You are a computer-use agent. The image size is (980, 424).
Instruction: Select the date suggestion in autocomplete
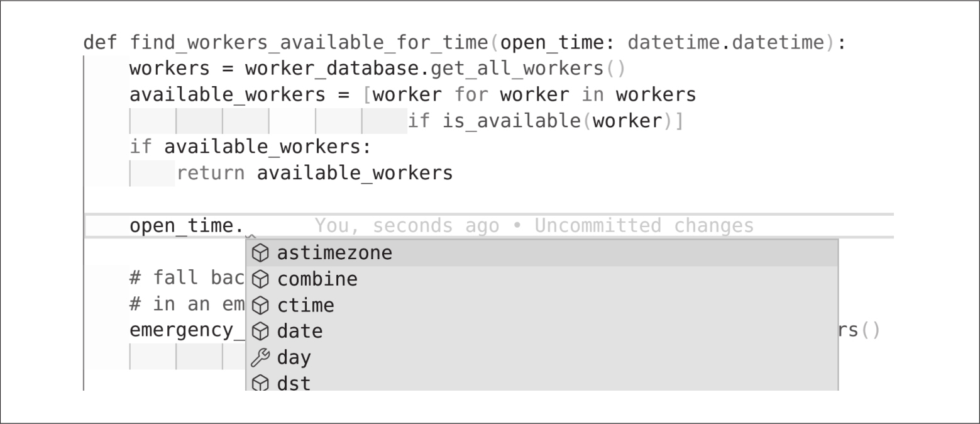[x=300, y=332]
